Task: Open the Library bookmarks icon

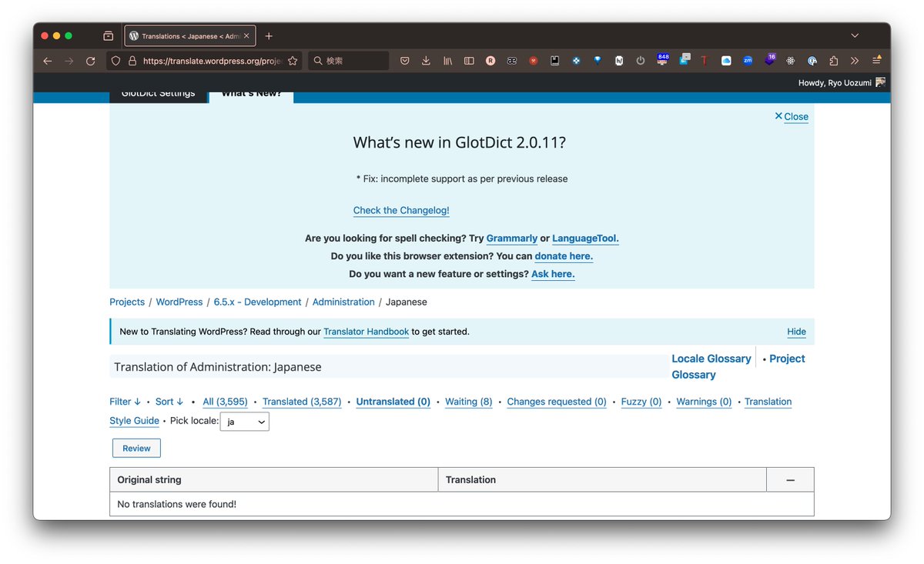Action: [x=447, y=61]
